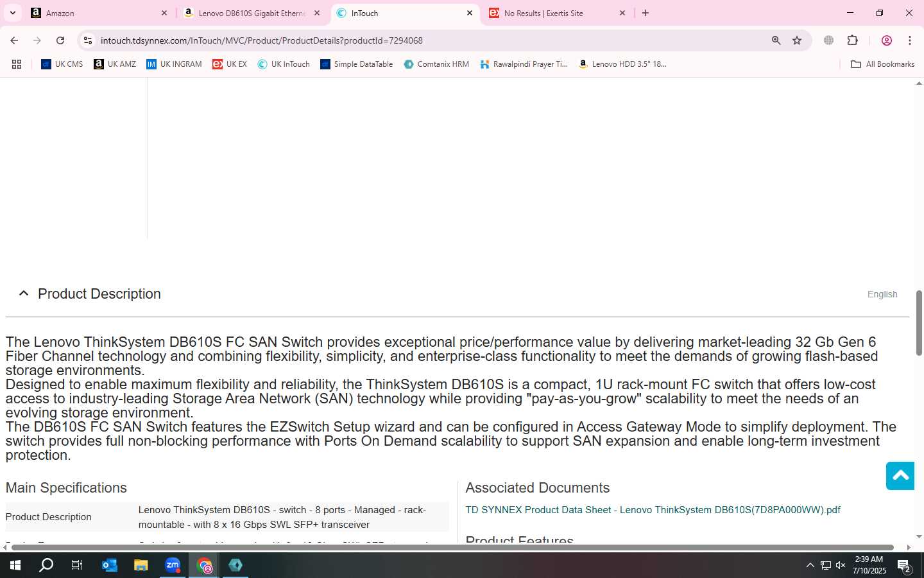This screenshot has height=578, width=924.
Task: Open Task View on taskbar
Action: click(x=77, y=565)
